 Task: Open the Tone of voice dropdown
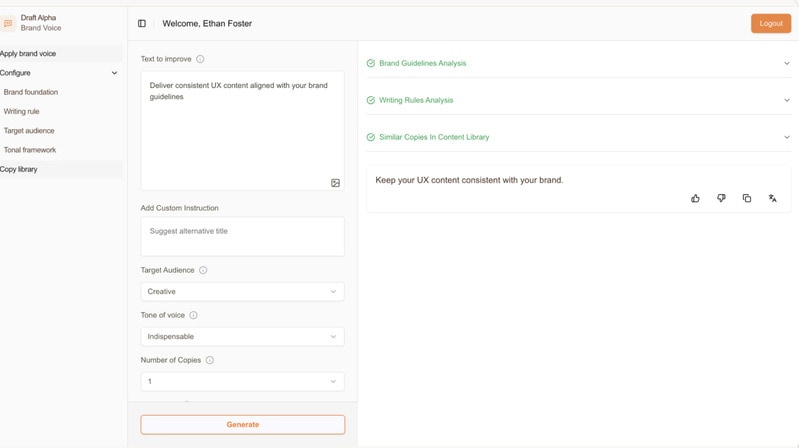tap(242, 337)
